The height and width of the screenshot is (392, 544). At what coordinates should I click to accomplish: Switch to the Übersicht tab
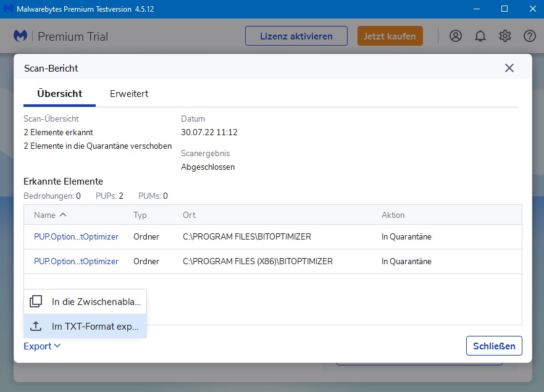point(60,94)
